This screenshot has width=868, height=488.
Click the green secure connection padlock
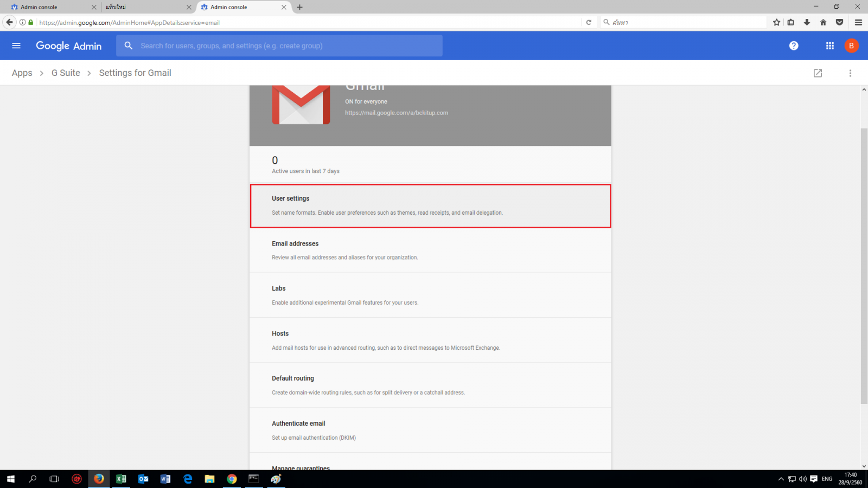[31, 22]
